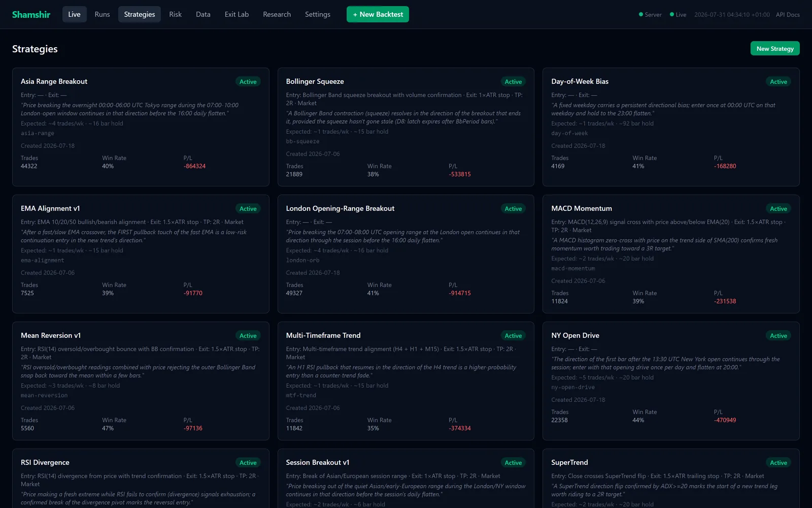This screenshot has height=508, width=812.
Task: Click the Trades count 44322
Action: pos(29,166)
